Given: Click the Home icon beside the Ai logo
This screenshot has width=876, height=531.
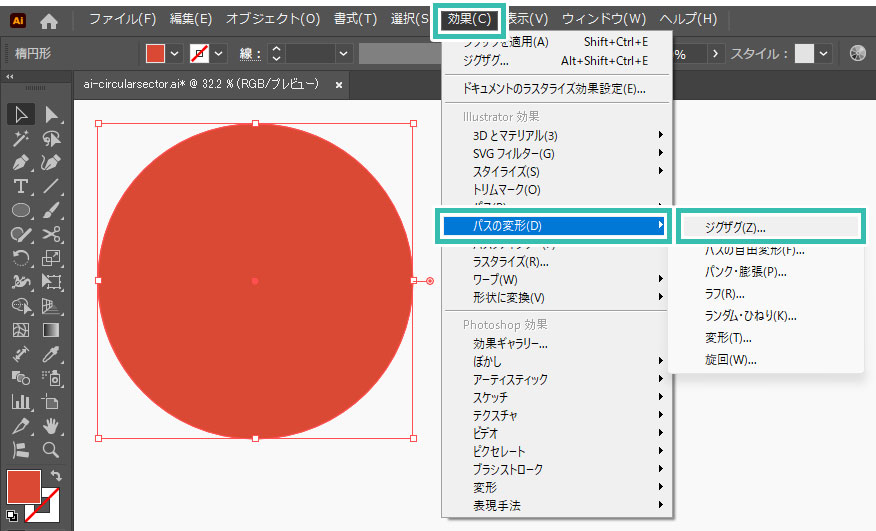Looking at the screenshot, I should [x=49, y=19].
